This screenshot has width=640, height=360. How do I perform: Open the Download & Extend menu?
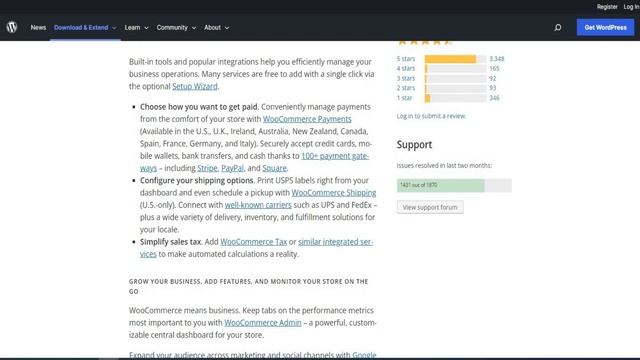pos(81,27)
